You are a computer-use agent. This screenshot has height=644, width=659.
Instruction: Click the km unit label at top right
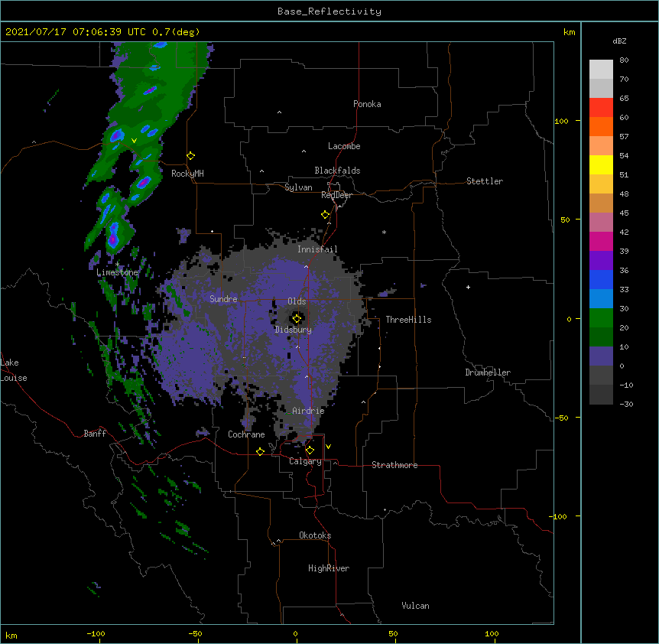[569, 32]
